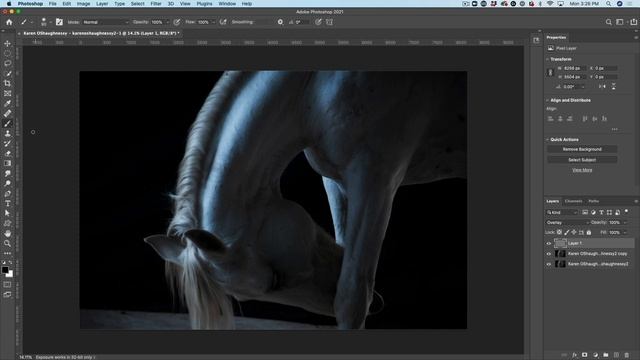Click the search icon in options bar

point(609,22)
